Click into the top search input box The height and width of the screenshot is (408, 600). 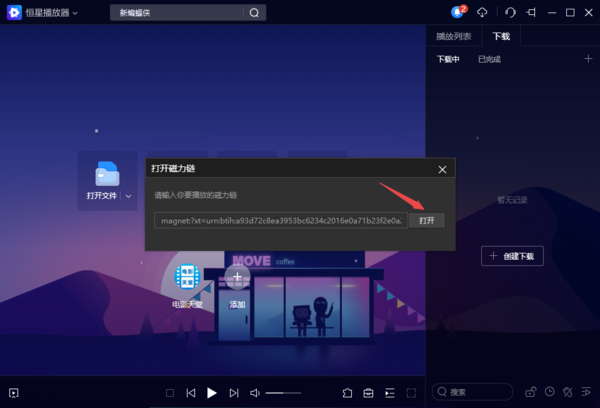click(178, 13)
